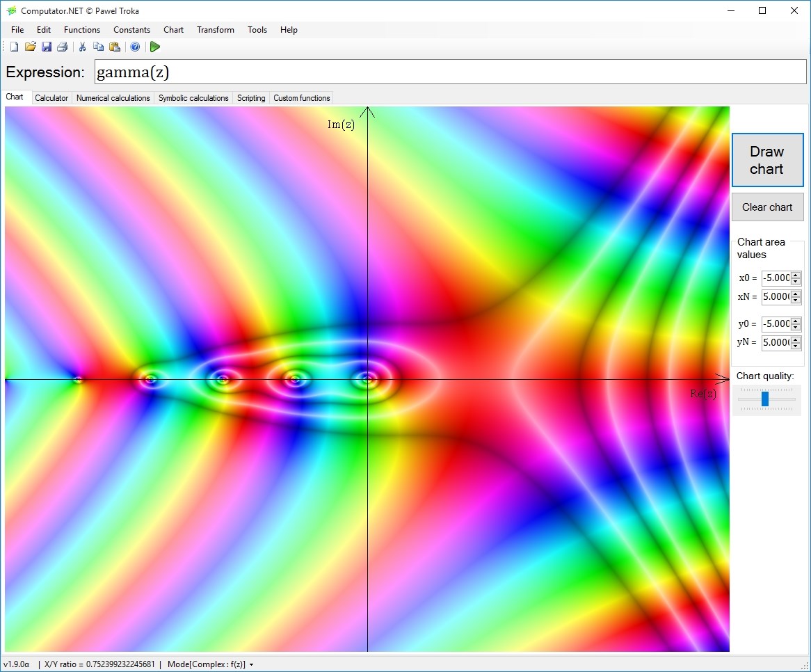Click the Chart quality: label
The height and width of the screenshot is (672, 811).
pyautogui.click(x=765, y=376)
